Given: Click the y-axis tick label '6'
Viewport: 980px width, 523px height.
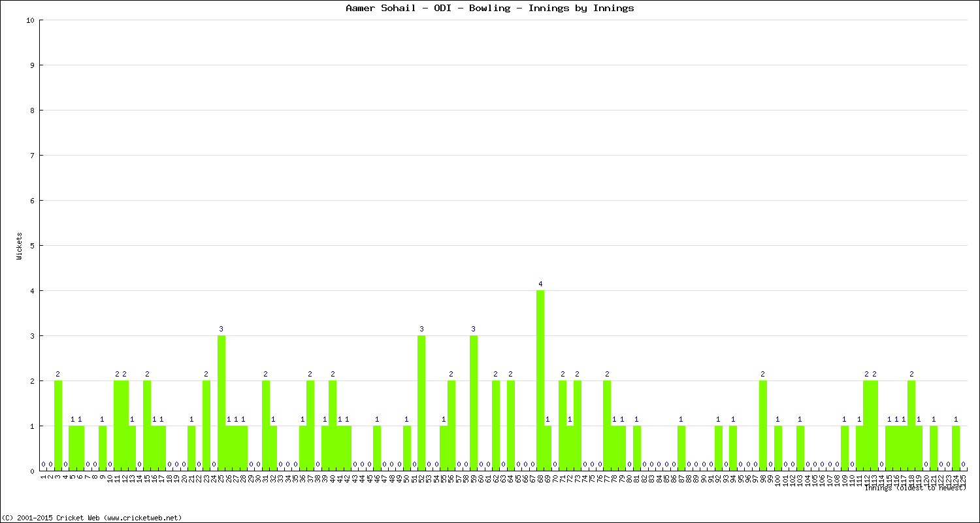Looking at the screenshot, I should point(32,201).
